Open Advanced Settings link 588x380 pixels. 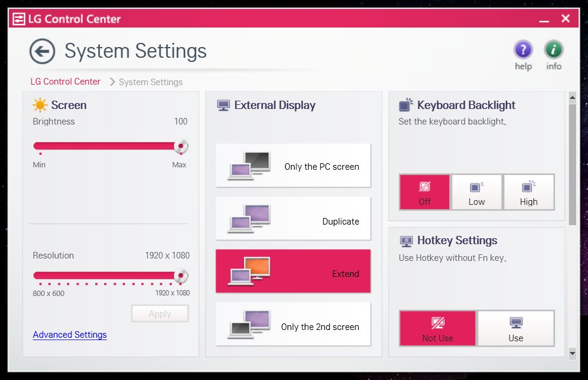click(70, 335)
